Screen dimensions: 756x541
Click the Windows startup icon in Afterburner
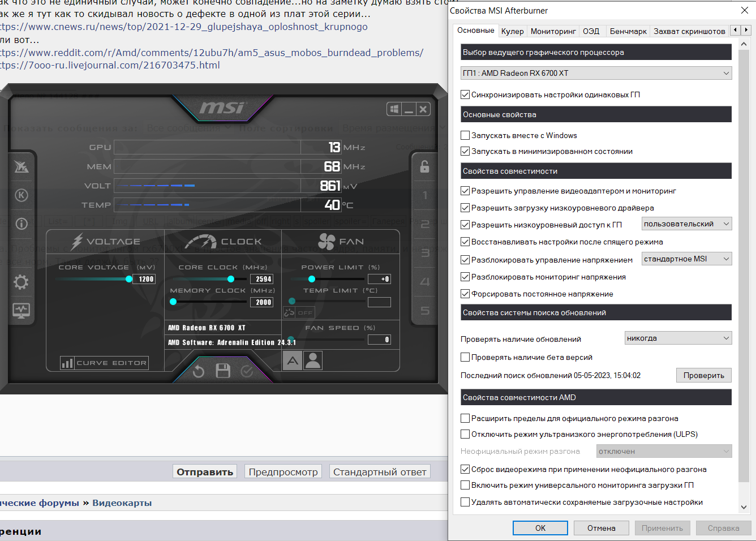(x=394, y=109)
